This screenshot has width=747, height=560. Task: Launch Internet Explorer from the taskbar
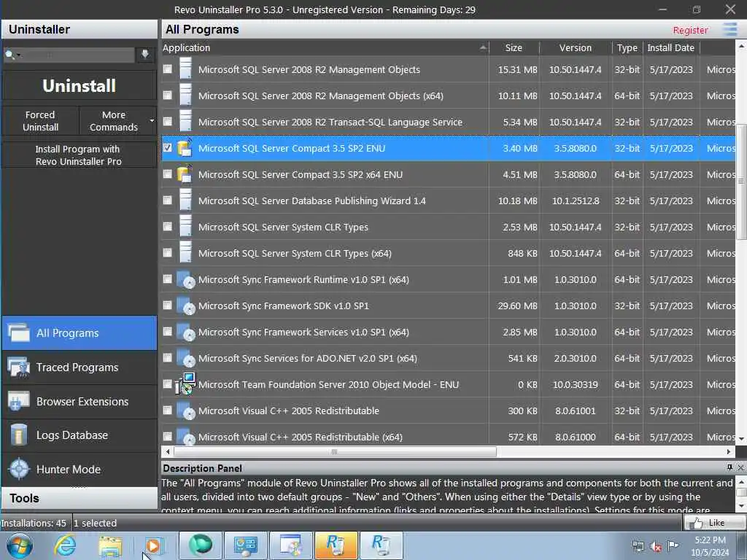click(64, 545)
